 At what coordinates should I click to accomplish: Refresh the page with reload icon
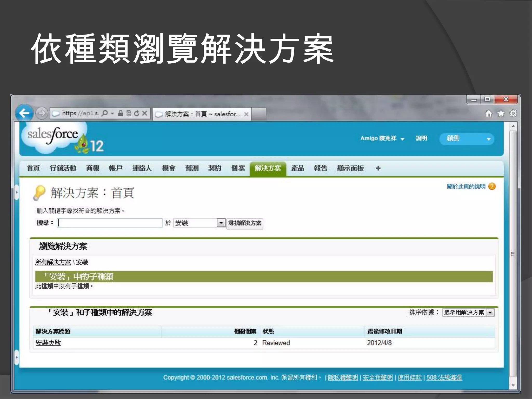pyautogui.click(x=137, y=113)
